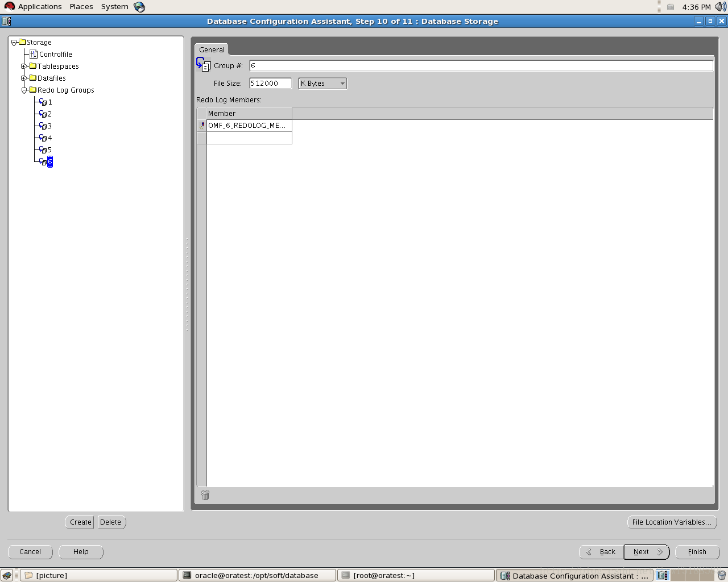Click the trash icon below the members table
This screenshot has height=582, width=728.
tap(205, 496)
